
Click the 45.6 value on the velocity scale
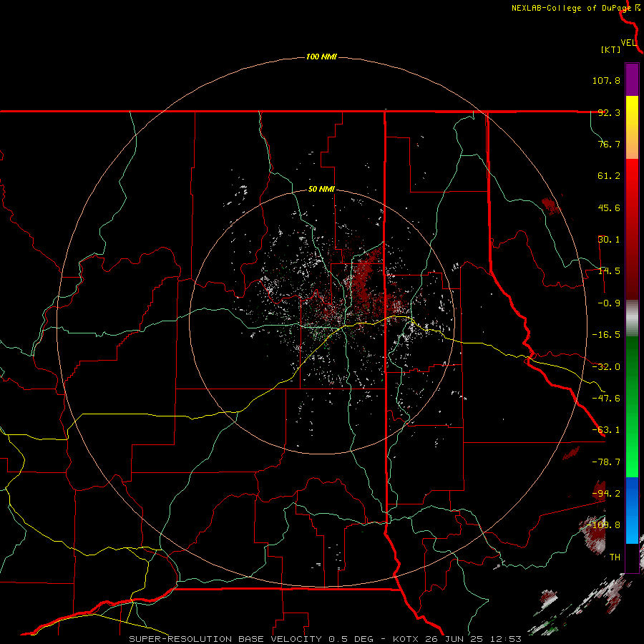tap(609, 208)
